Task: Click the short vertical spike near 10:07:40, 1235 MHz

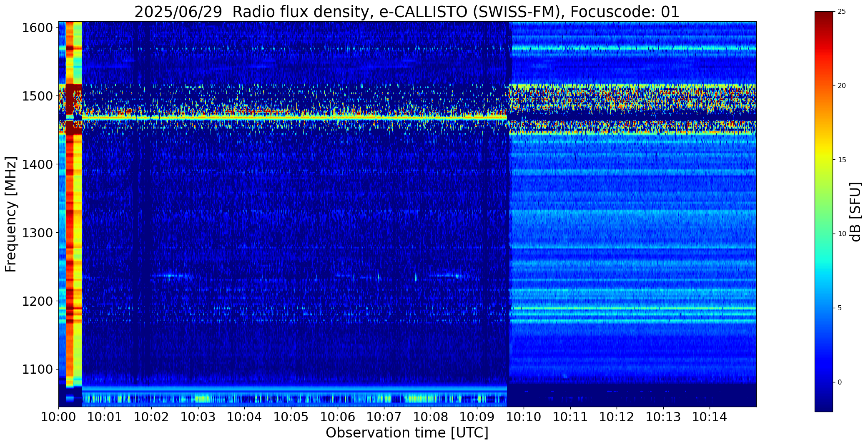Action: [416, 277]
